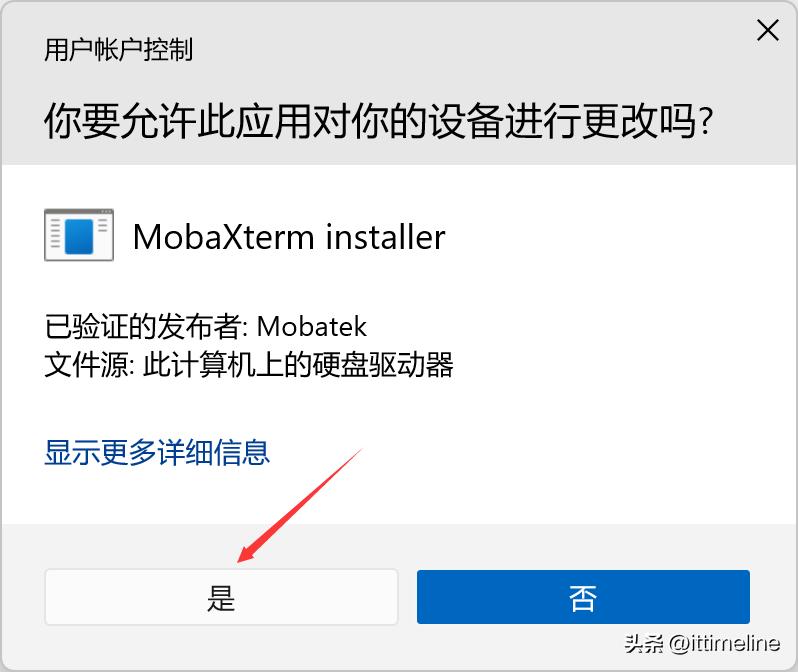Open 显示更多详细信息 link

coord(157,452)
